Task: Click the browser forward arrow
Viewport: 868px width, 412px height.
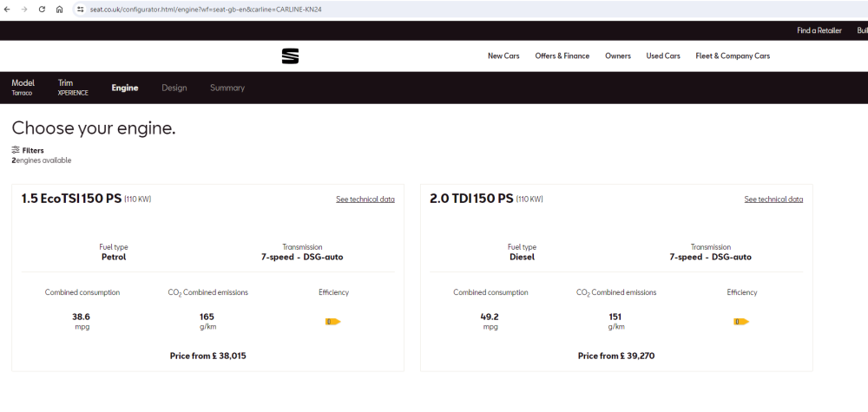Action: coord(23,10)
